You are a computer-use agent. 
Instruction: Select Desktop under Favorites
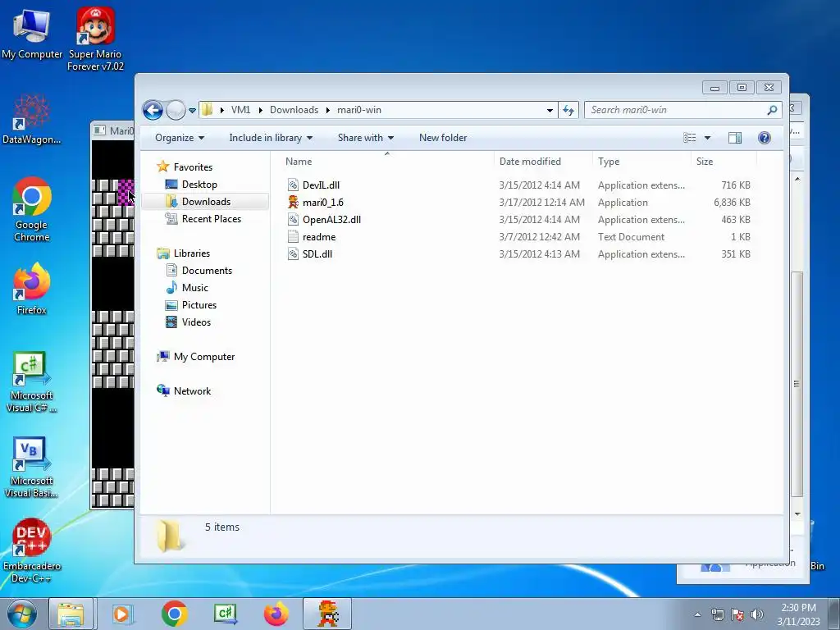(x=191, y=185)
